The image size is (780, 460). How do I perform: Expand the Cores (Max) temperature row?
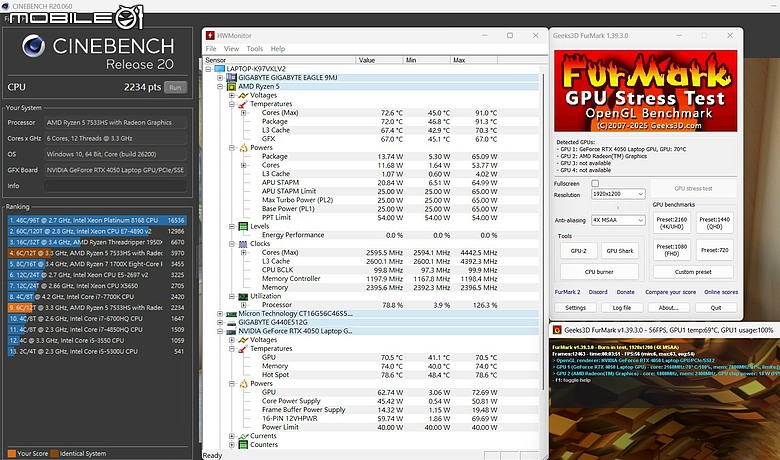point(243,113)
